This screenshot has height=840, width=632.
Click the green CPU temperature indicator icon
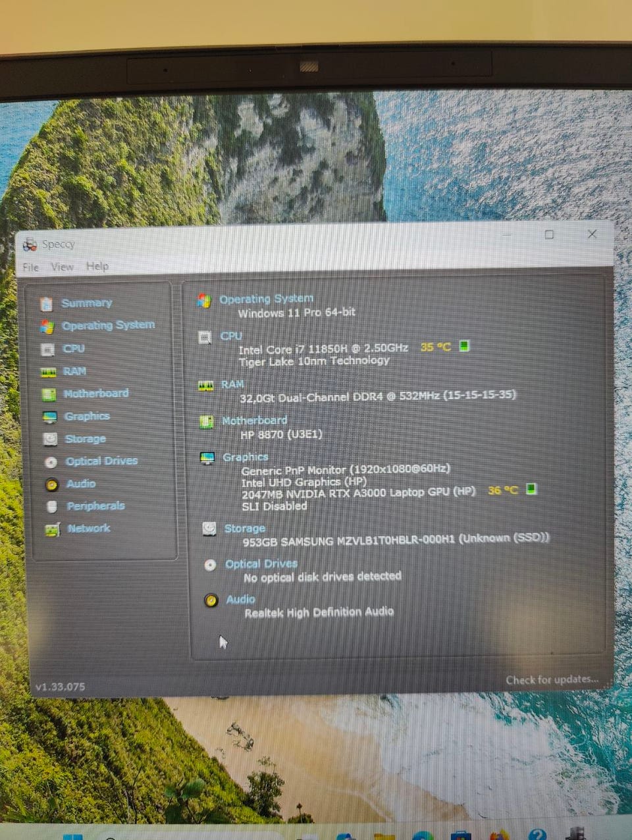(464, 346)
